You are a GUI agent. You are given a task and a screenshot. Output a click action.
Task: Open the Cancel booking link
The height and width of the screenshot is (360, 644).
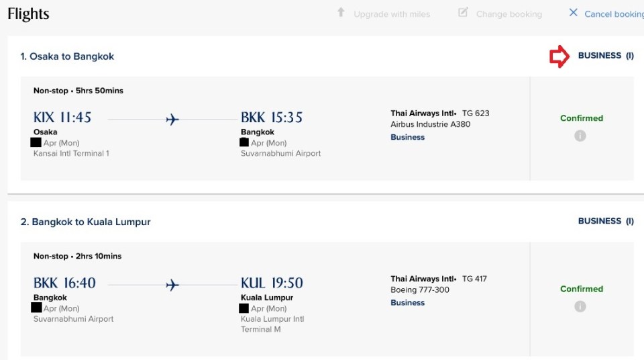tap(613, 14)
